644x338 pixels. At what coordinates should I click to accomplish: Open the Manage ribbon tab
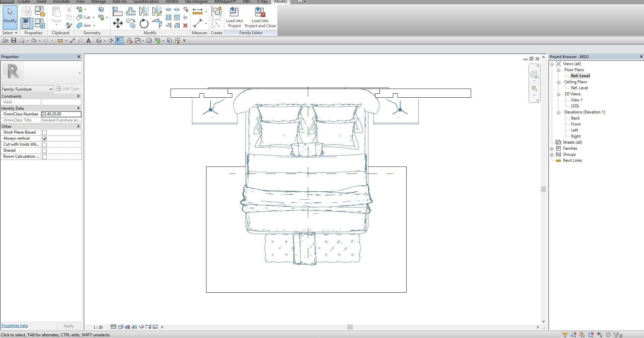(98, 2)
